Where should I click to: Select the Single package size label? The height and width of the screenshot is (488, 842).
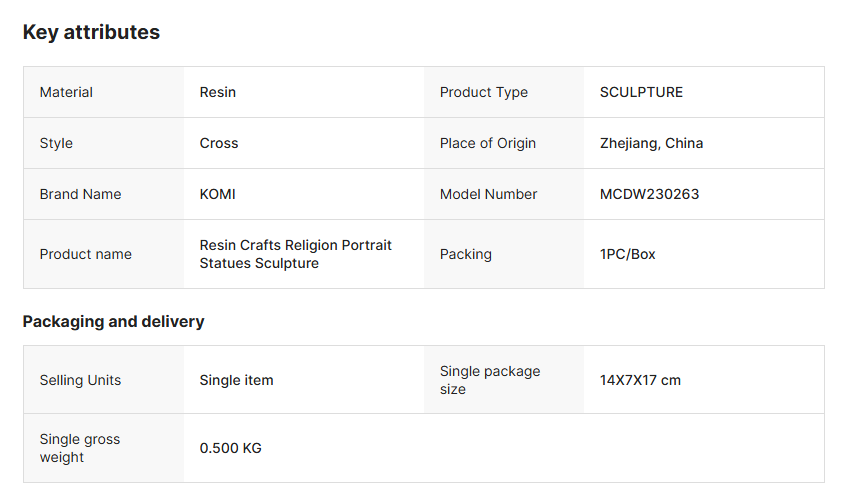[490, 380]
